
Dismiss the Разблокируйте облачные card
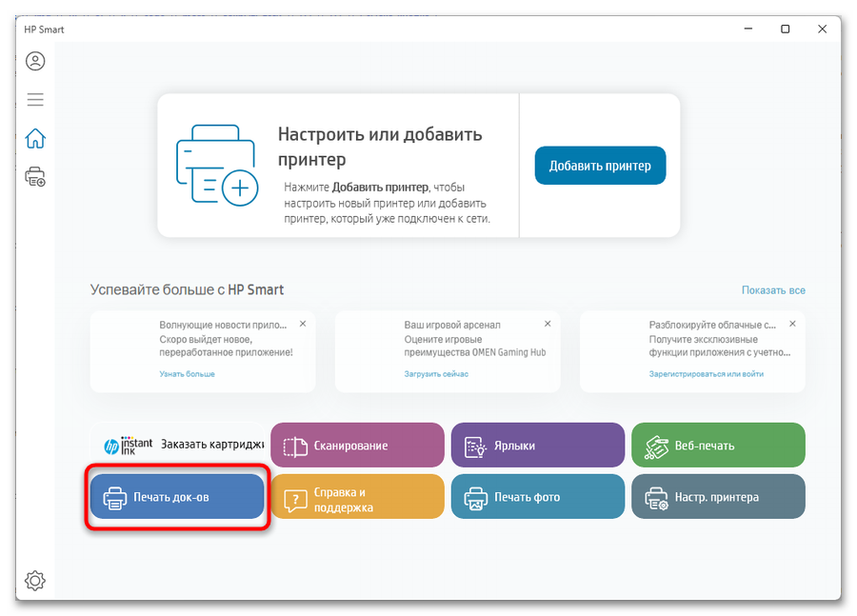pos(792,324)
